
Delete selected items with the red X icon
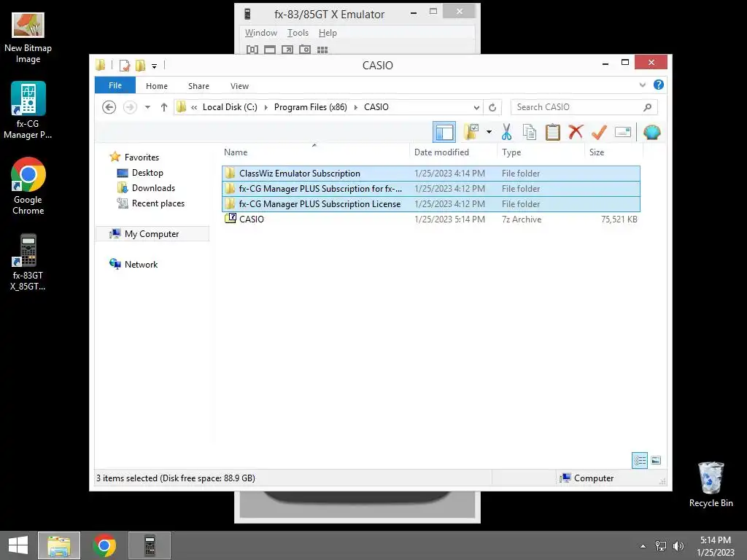pyautogui.click(x=576, y=131)
